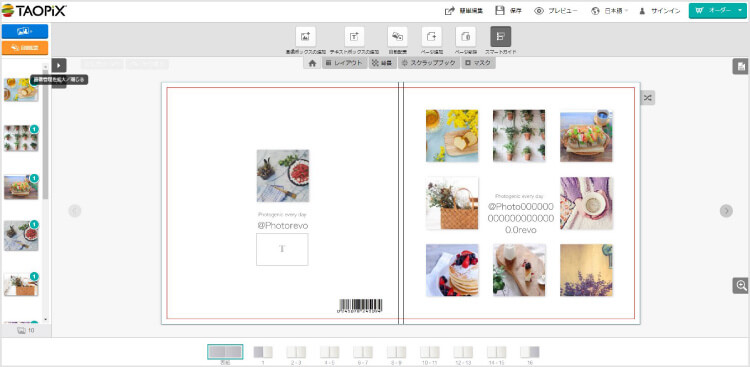Click the auto-layout photos icon in the toolbar
This screenshot has width=750, height=367.
(397, 37)
